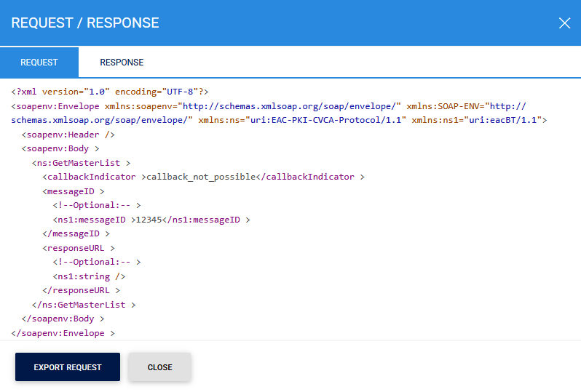Click the soapenv:Header line
Image resolution: width=581 pixels, height=392 pixels.
68,135
